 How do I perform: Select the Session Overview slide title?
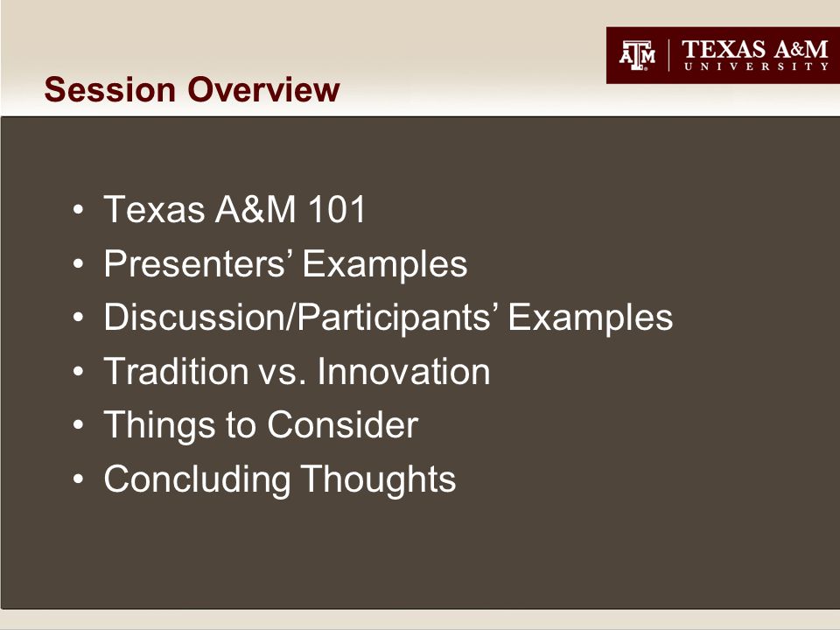[192, 89]
